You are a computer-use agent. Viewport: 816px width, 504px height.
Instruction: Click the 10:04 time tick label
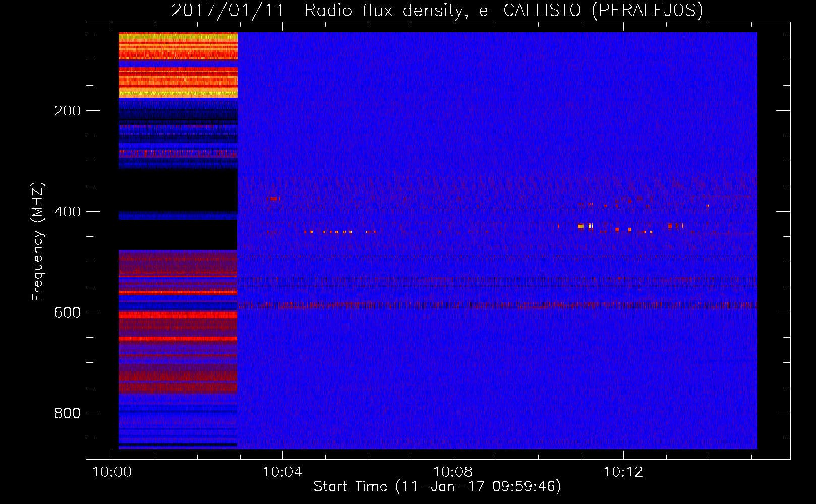point(282,472)
